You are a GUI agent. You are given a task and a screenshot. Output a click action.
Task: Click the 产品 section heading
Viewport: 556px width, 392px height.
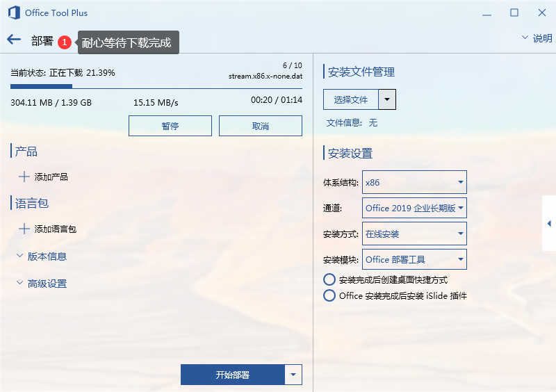coord(26,152)
